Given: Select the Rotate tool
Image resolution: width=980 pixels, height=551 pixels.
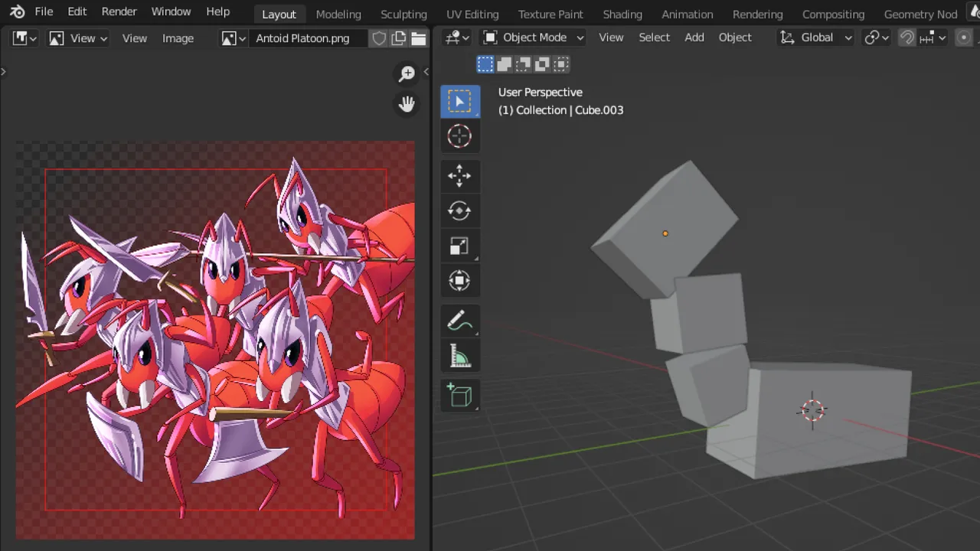Looking at the screenshot, I should coord(459,210).
